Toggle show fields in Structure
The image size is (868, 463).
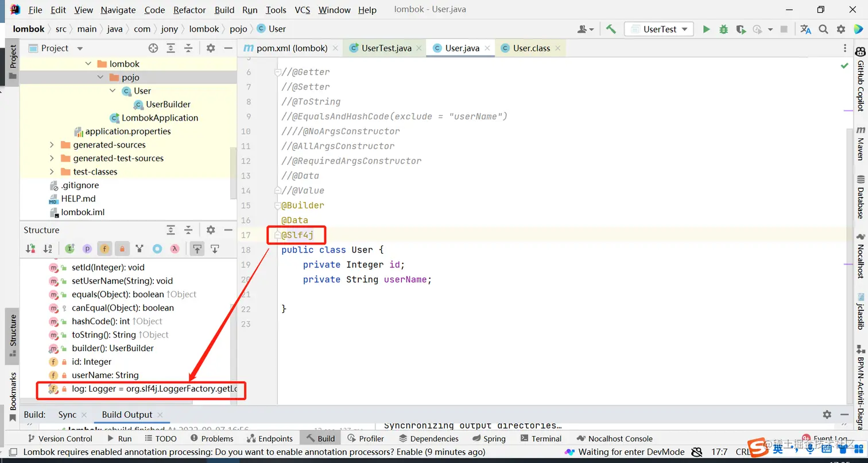104,248
